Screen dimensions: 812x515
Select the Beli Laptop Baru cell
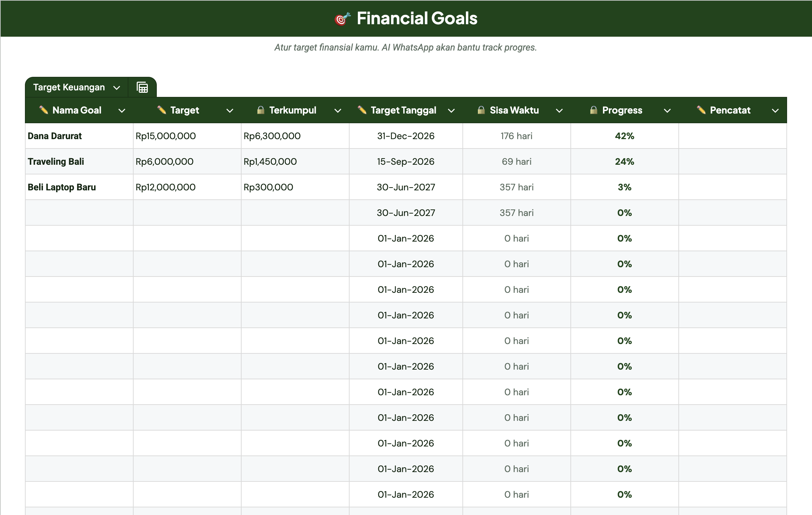(79, 187)
